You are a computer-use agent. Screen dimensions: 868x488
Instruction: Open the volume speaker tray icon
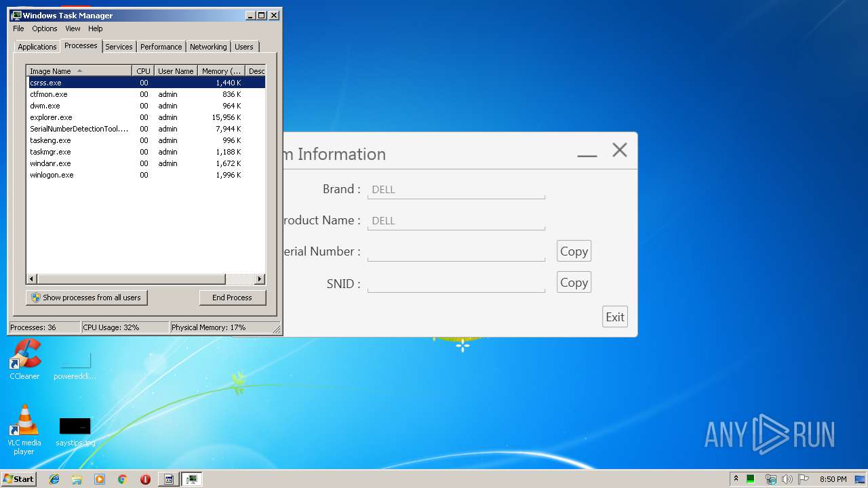pyautogui.click(x=787, y=479)
